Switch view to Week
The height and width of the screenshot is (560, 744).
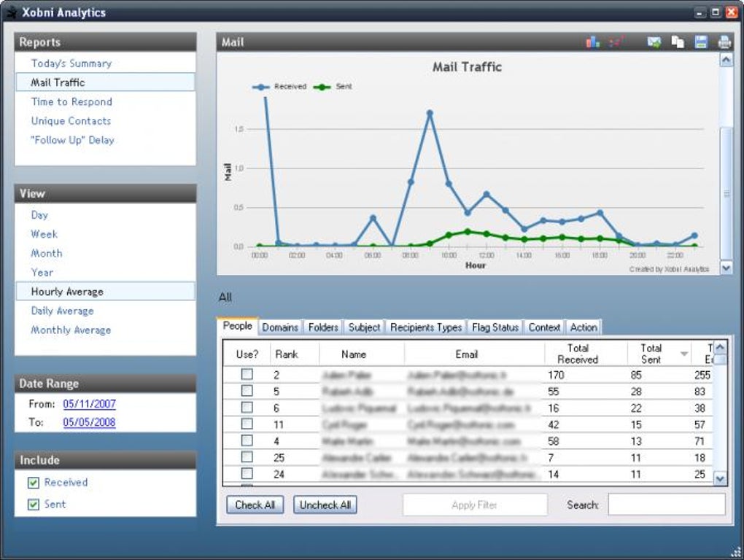[x=44, y=234]
